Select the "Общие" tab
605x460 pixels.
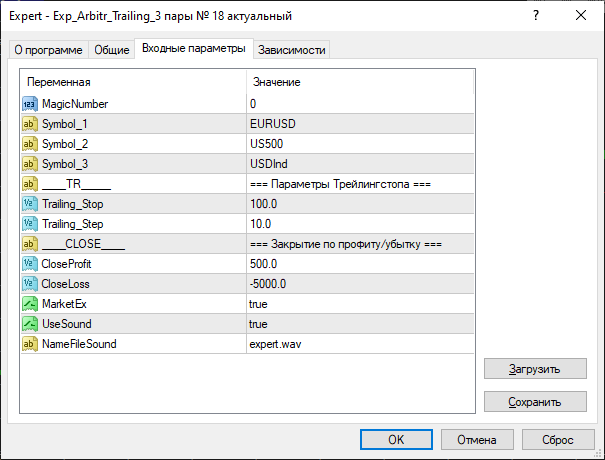coord(111,50)
